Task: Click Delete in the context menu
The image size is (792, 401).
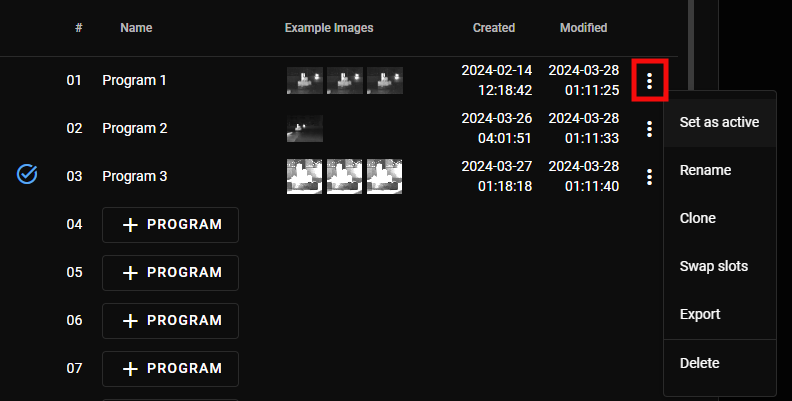Action: pos(698,363)
